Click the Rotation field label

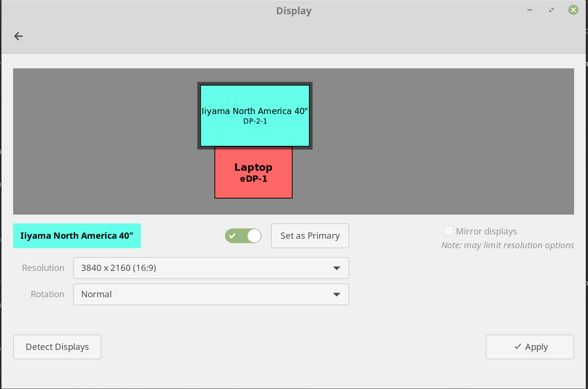[47, 294]
